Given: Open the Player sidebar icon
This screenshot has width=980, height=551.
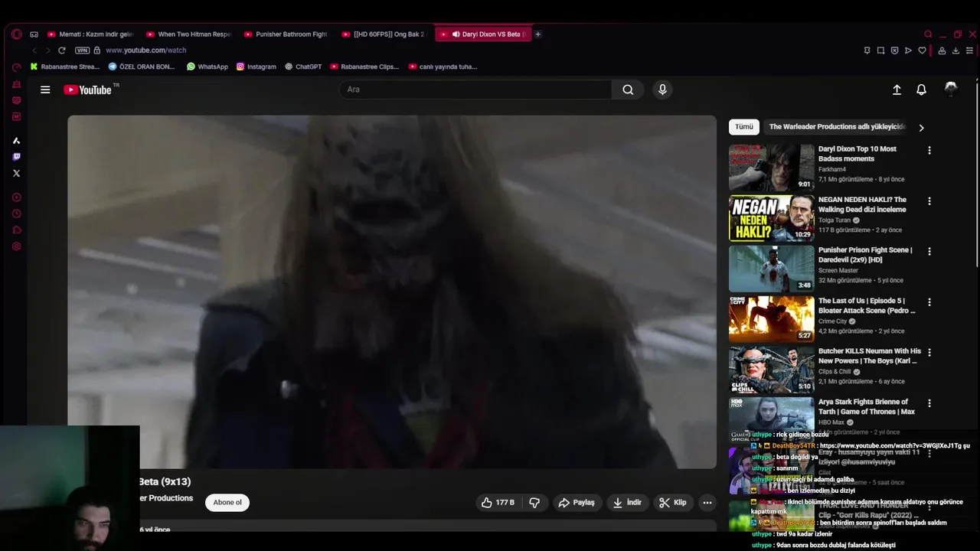Looking at the screenshot, I should [x=17, y=197].
